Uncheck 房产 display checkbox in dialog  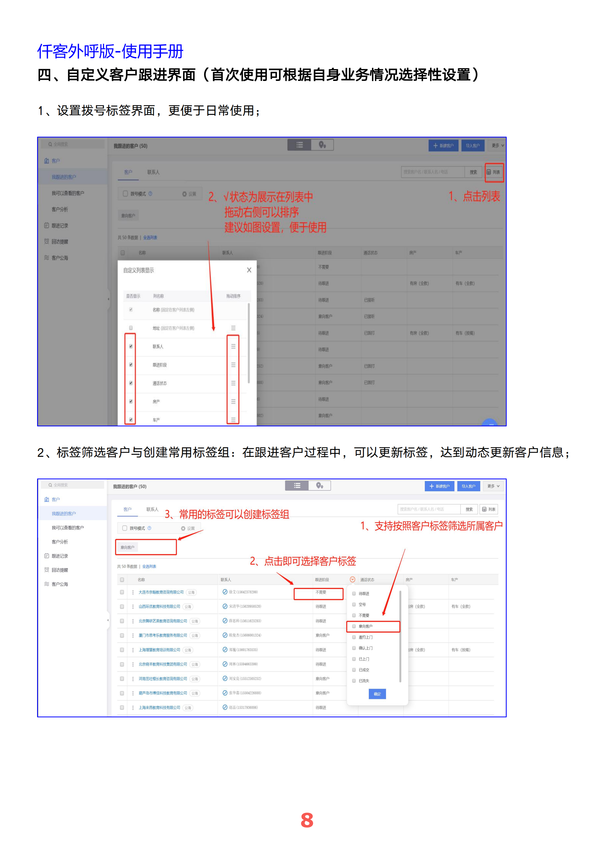point(131,401)
